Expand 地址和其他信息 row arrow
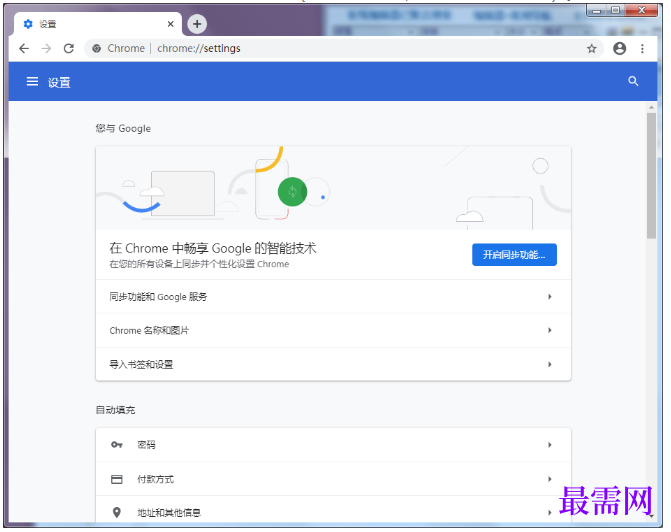The image size is (671, 532). [x=550, y=512]
